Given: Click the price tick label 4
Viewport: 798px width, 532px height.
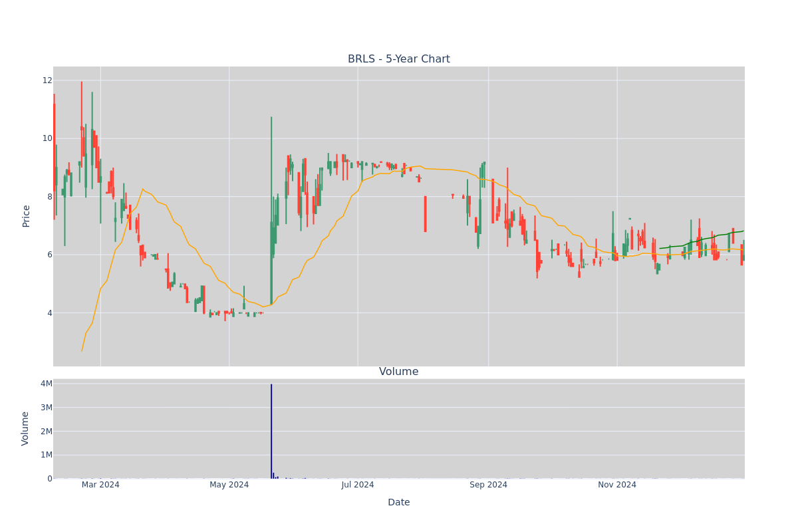Looking at the screenshot, I should point(49,313).
